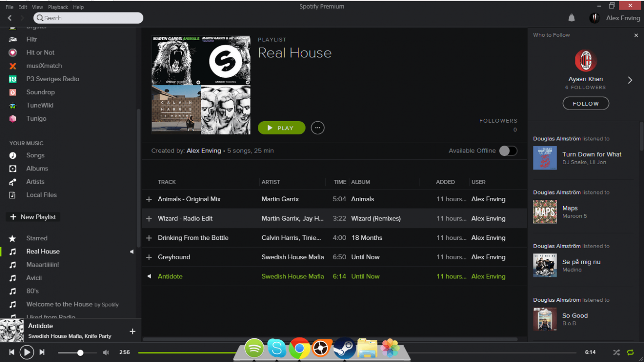Viewport: 644px width, 362px height.
Task: Open Steam from the dock
Action: pos(344,348)
